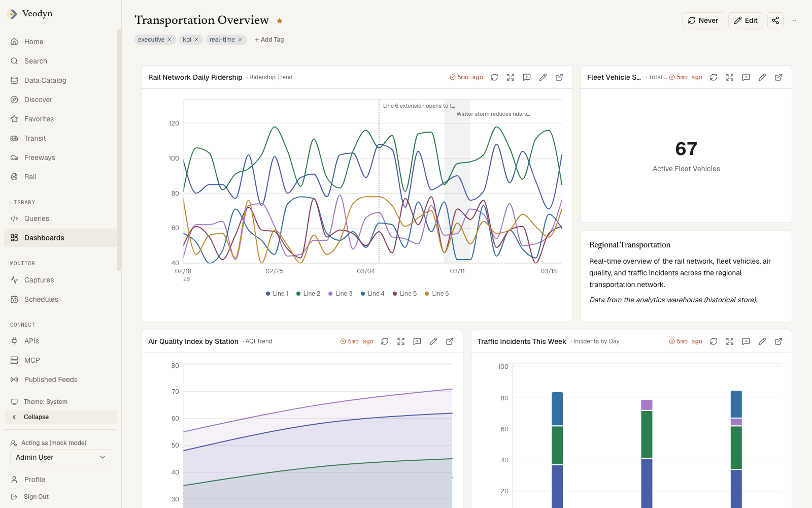
Task: Add comment to Traffic Incidents panel
Action: [x=746, y=341]
